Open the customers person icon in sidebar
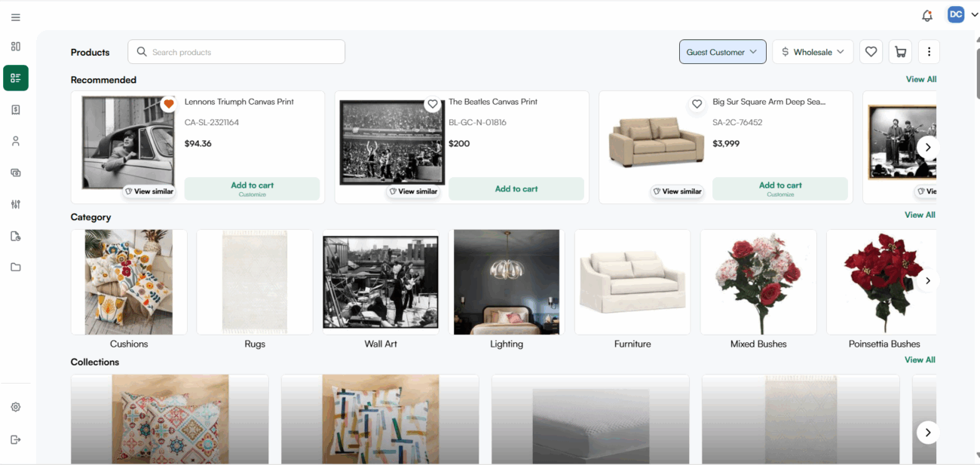The image size is (980, 465). (x=16, y=141)
